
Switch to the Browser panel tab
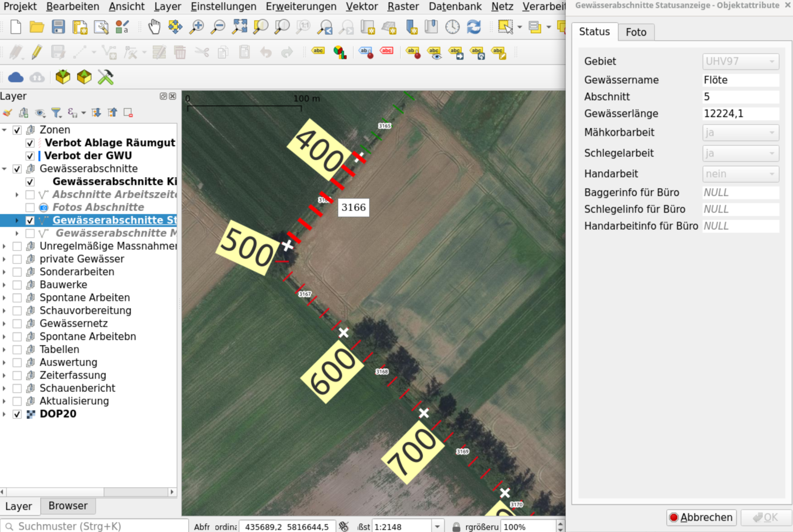(68, 506)
